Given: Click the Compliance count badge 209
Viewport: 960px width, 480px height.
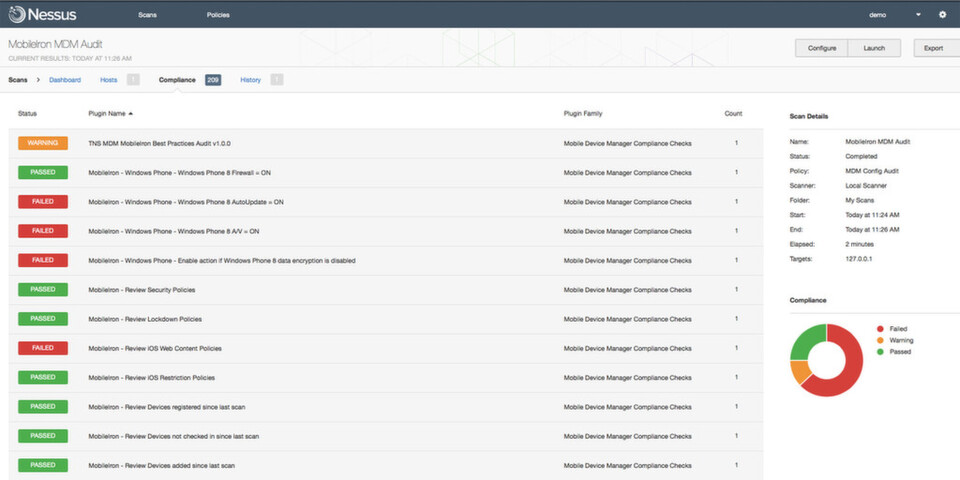Looking at the screenshot, I should tap(213, 80).
